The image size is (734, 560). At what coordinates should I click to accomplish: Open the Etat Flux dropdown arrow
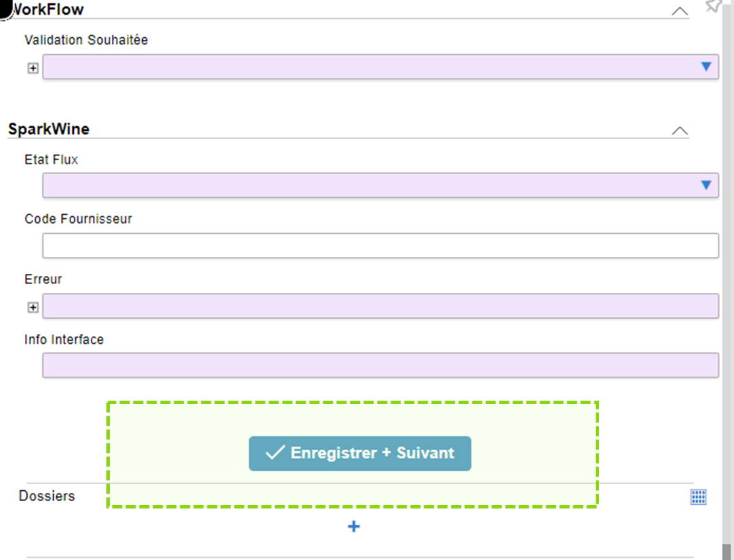(706, 185)
